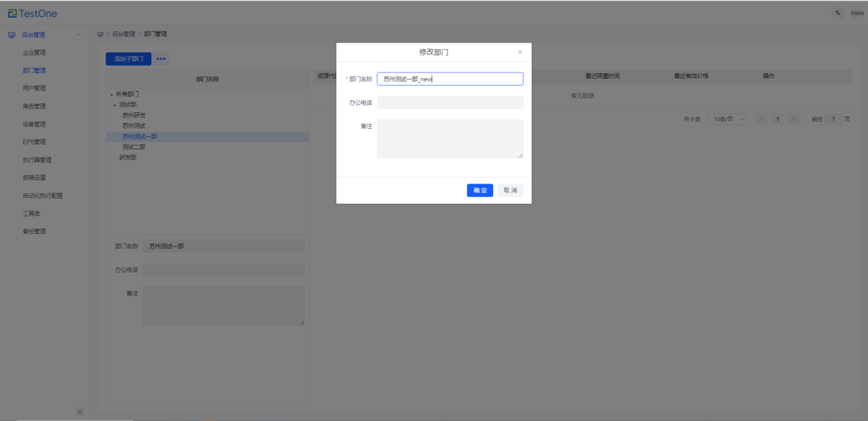Click the background 部门名称 field showing 苏州测试一部

pos(223,246)
